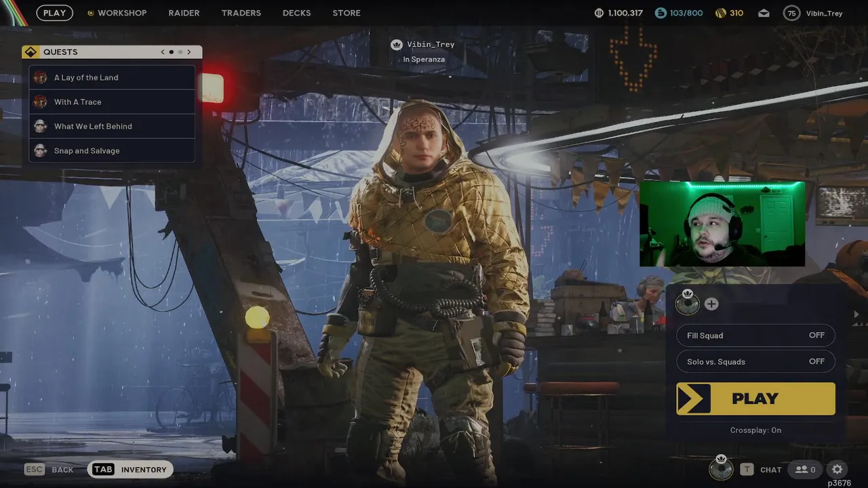The height and width of the screenshot is (488, 868).
Task: Click the gold striped token icon 310
Action: click(x=721, y=13)
